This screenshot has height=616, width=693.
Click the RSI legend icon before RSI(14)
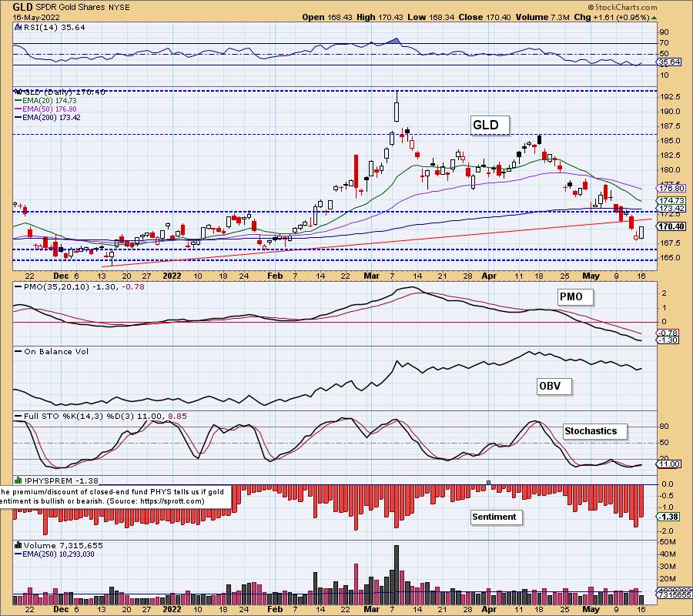pos(18,27)
